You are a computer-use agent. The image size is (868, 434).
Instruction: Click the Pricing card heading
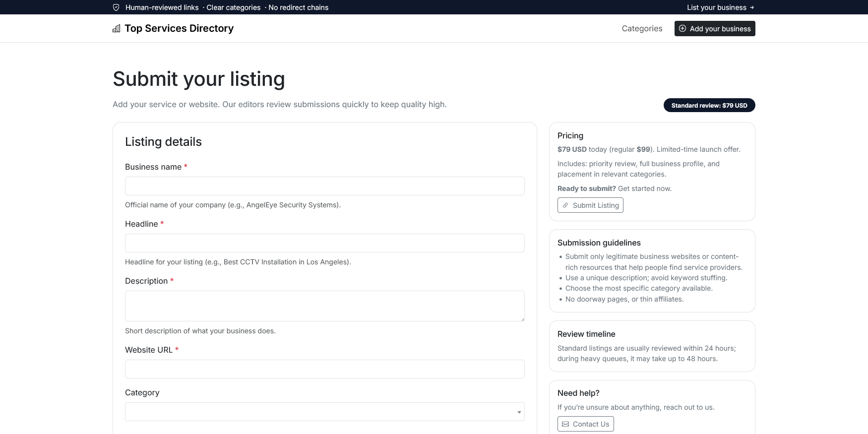click(x=570, y=135)
